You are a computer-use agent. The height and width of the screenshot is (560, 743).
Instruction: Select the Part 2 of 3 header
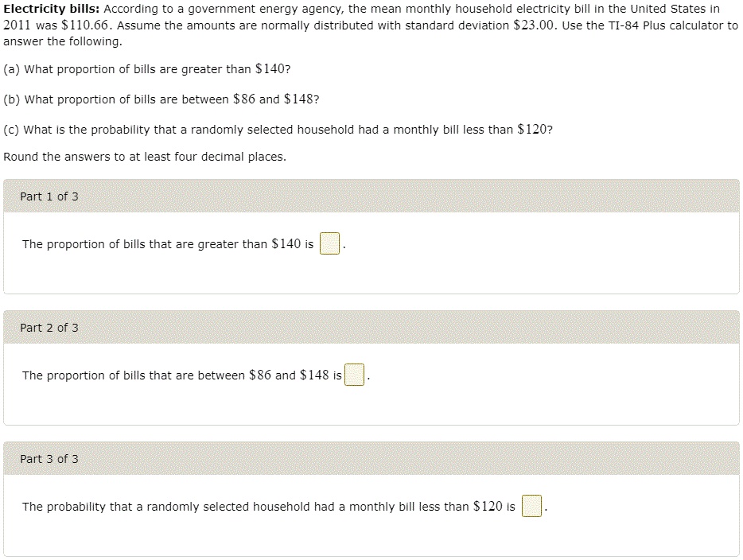click(x=49, y=327)
